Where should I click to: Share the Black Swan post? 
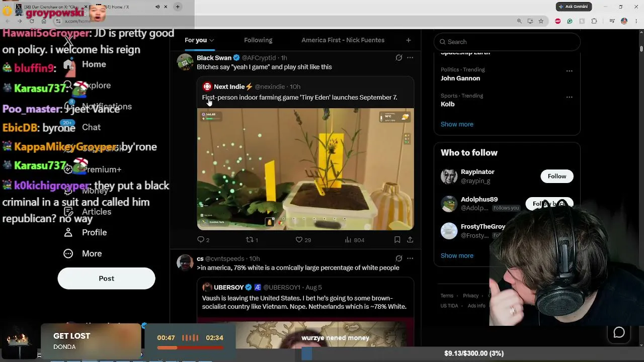pos(410,240)
